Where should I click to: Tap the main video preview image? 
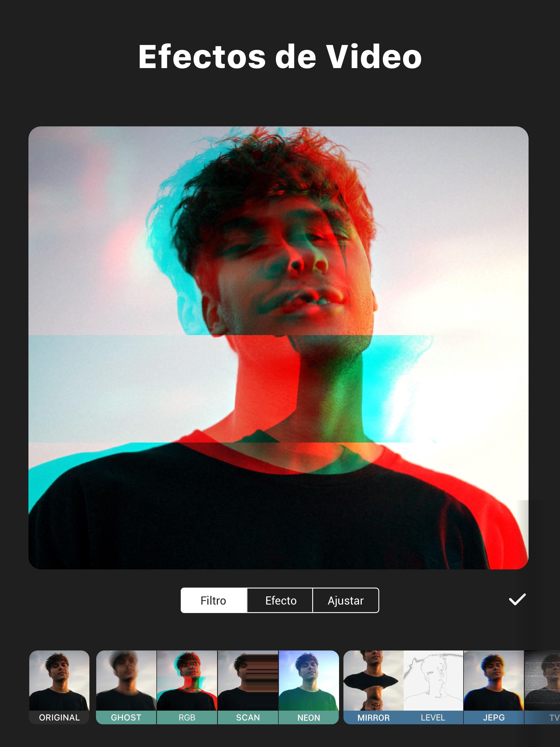pyautogui.click(x=278, y=348)
